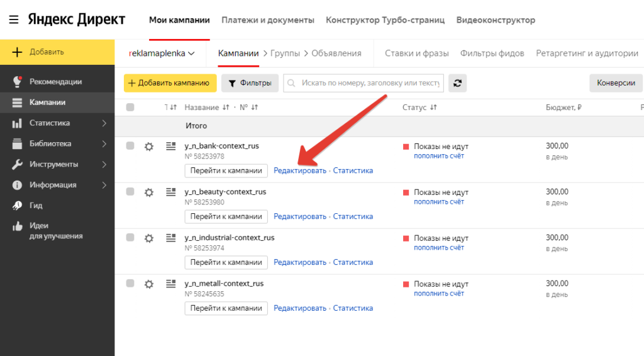Switch to the Объявления tab
This screenshot has width=644, height=356.
[x=336, y=53]
